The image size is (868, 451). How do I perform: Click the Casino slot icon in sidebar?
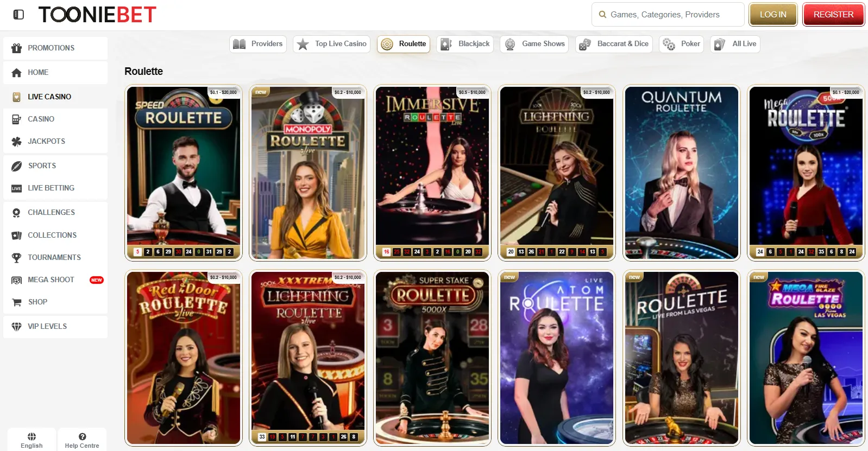click(17, 119)
